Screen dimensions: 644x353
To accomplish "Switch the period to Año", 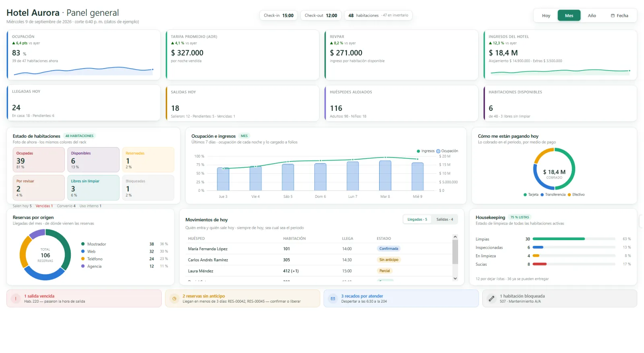I will pos(592,16).
